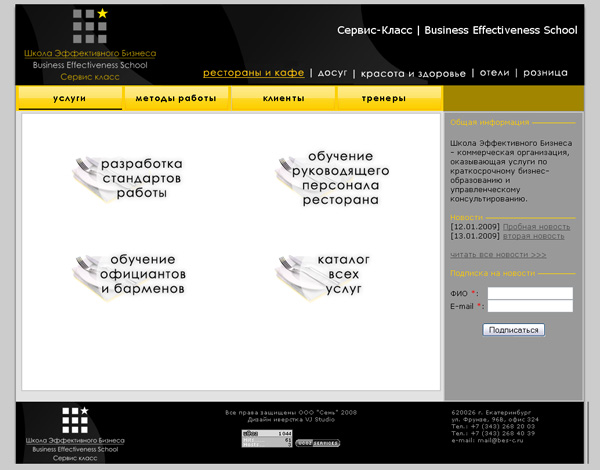Screen dimensions: 600x470
Task: Select 'розница' in top navigation
Action: [545, 73]
